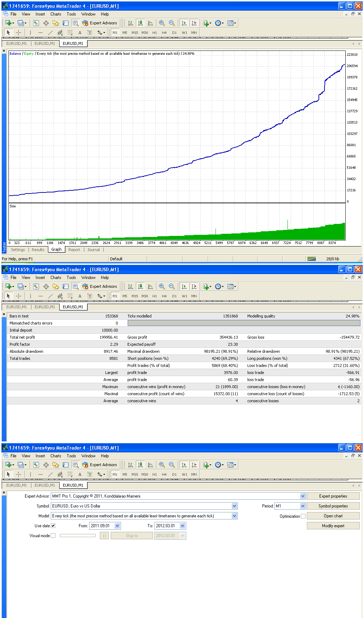Switch to M5 timeframe in graph window
The image size is (364, 618).
(125, 32)
